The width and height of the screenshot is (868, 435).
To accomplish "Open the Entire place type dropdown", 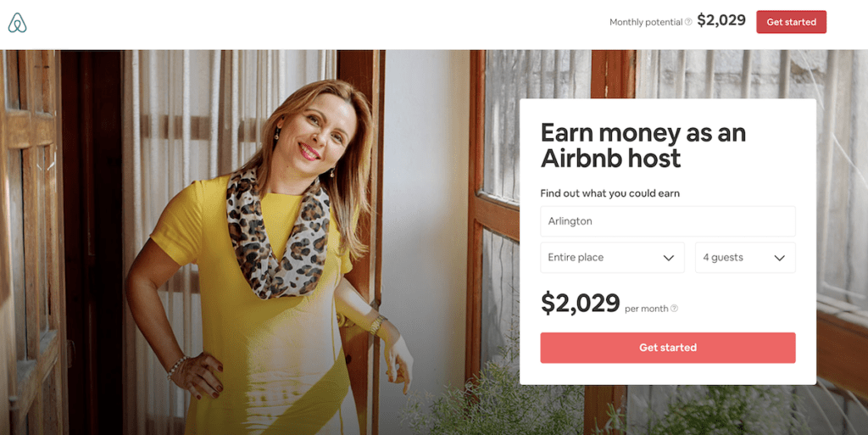I will [612, 257].
